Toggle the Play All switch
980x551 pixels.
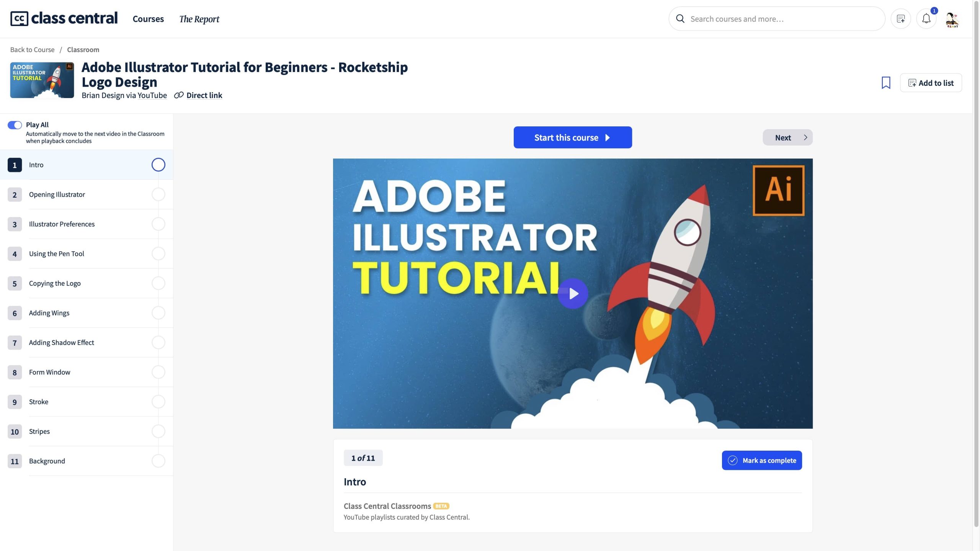click(15, 125)
